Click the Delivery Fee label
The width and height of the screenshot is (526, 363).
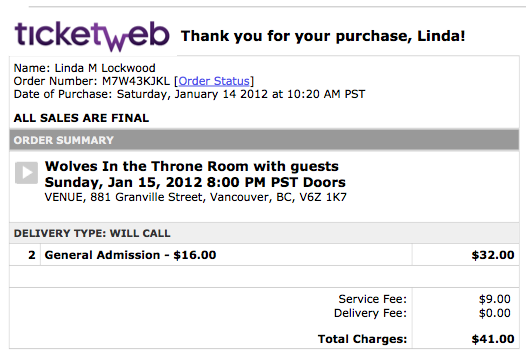point(370,313)
